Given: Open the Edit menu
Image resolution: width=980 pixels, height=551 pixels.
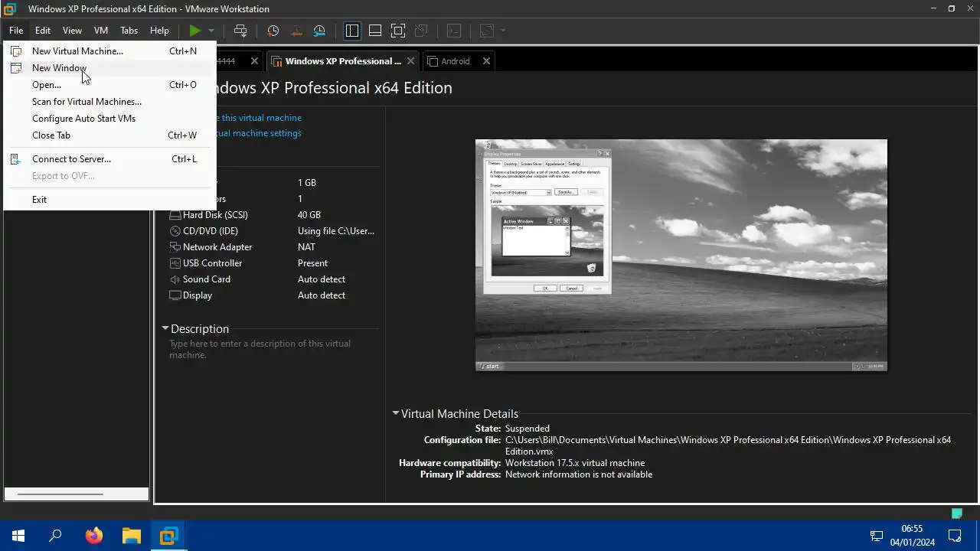Looking at the screenshot, I should point(43,31).
